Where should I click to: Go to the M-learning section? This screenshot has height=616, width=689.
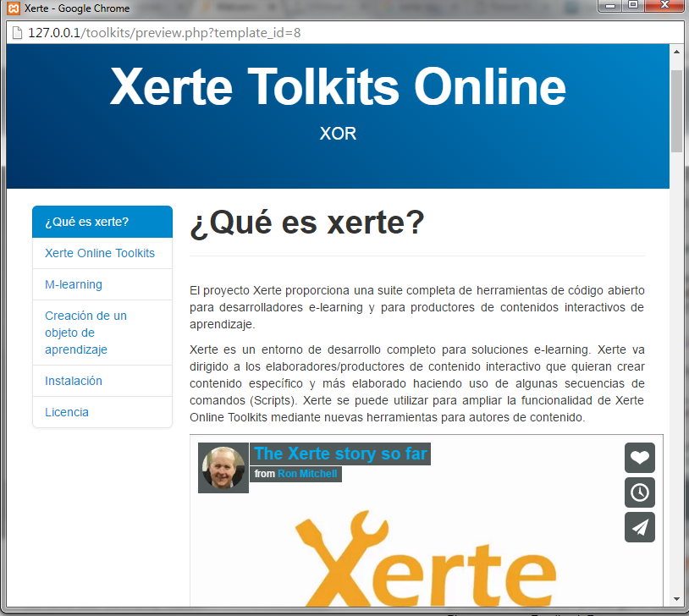click(x=102, y=284)
